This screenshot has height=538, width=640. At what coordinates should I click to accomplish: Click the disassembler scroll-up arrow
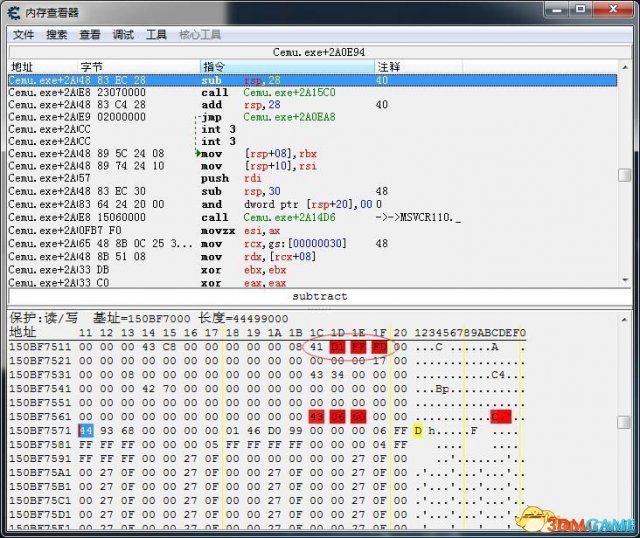pos(625,67)
